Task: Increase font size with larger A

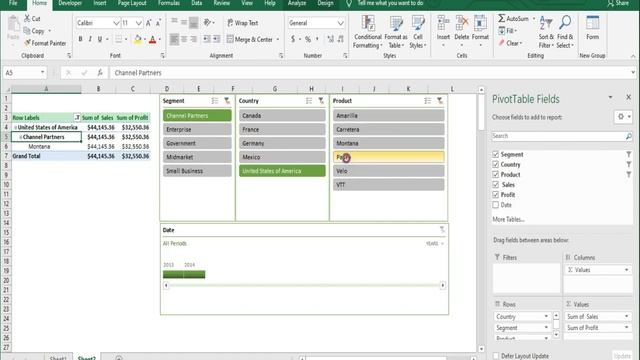Action: (149, 23)
